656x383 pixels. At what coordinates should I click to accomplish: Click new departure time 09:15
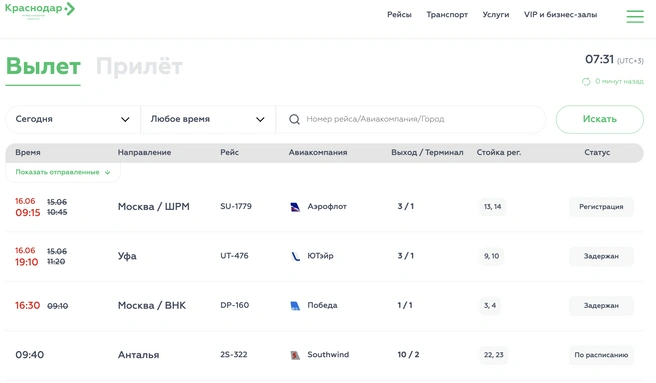pyautogui.click(x=28, y=213)
